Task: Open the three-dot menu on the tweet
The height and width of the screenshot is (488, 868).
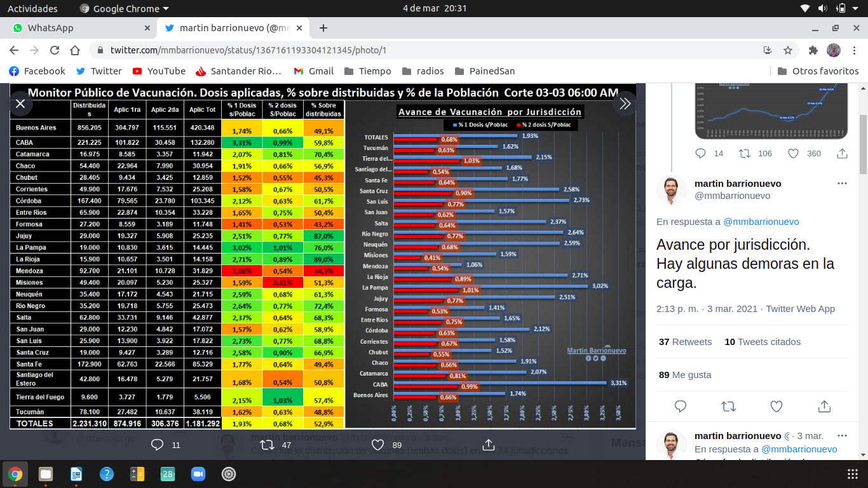Action: 842,184
